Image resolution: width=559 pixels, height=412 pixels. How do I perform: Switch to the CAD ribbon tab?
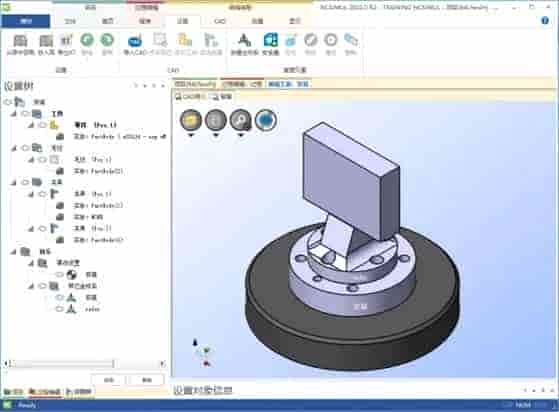pos(220,21)
